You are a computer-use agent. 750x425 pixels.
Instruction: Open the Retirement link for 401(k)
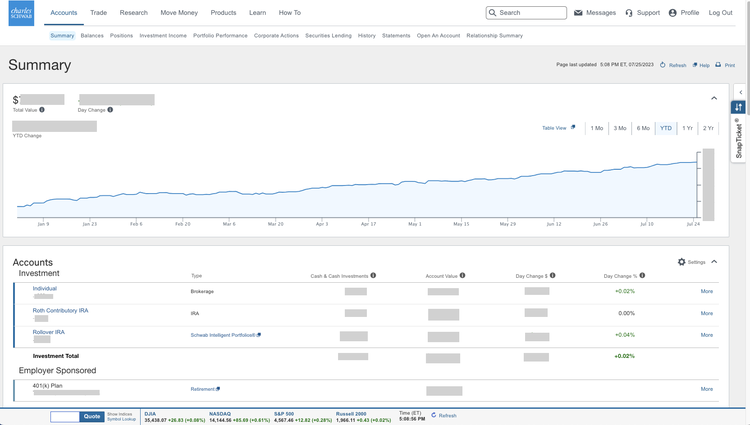click(203, 389)
